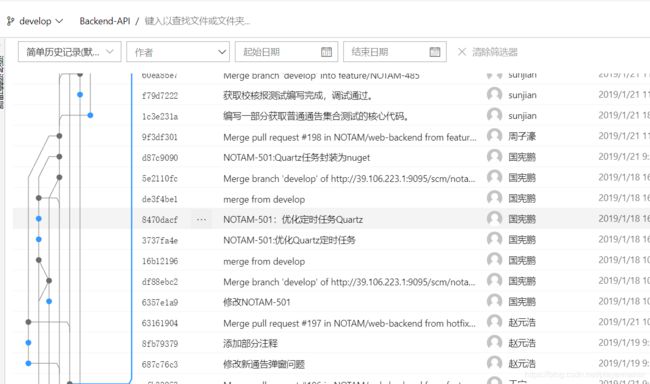Expand the author filter dropdown

(x=178, y=52)
